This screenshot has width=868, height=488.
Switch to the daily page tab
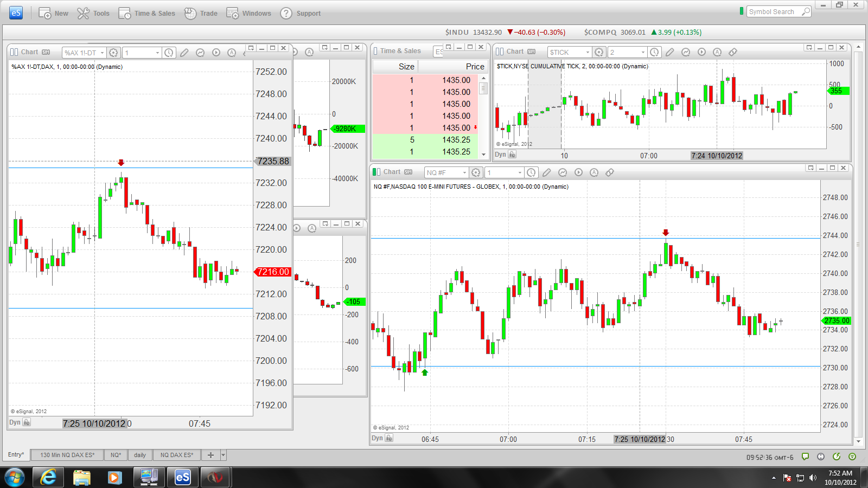[x=140, y=455]
